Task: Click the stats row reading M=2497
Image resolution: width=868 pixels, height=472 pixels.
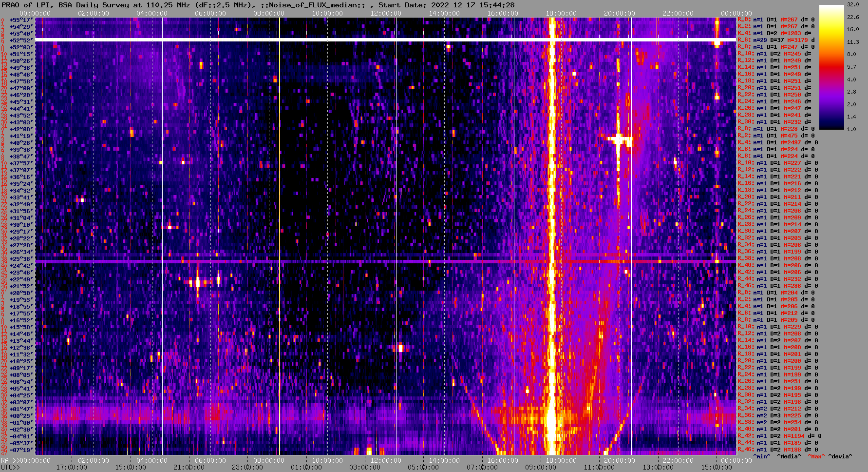Action: [777, 142]
